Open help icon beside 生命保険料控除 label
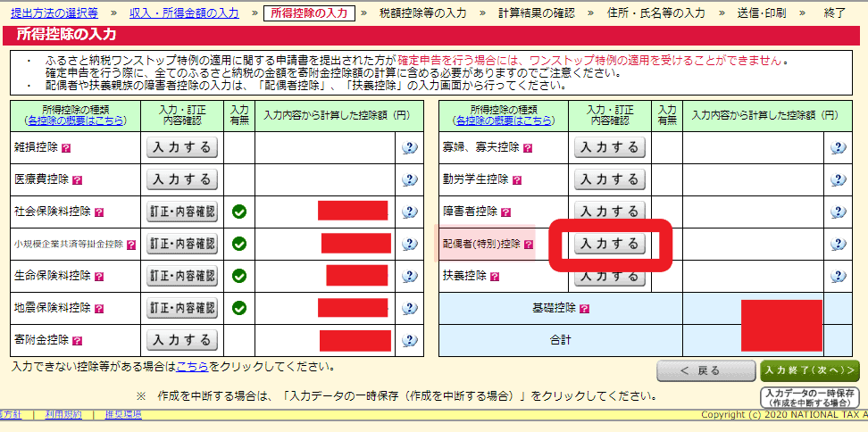This screenshot has width=868, height=432. click(x=99, y=276)
